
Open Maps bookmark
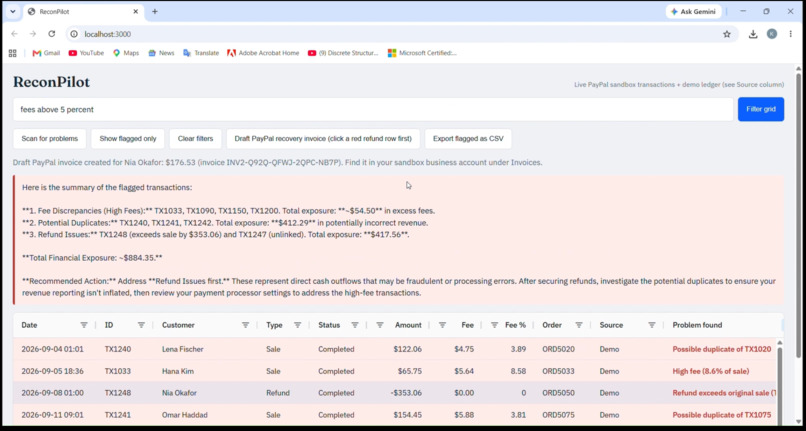pyautogui.click(x=126, y=53)
